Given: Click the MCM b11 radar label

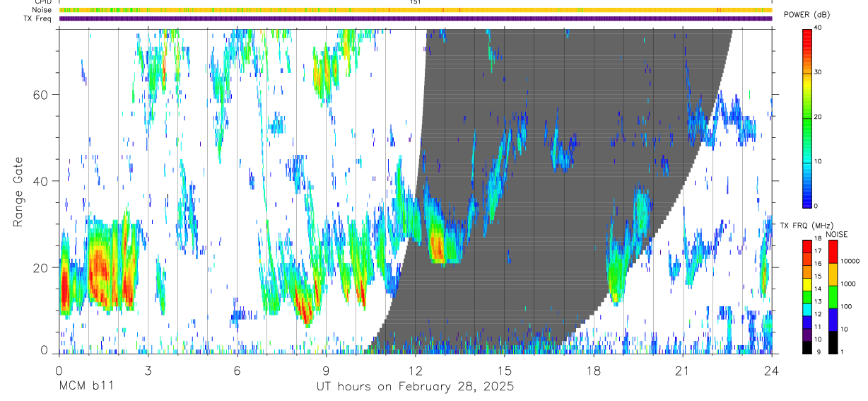Looking at the screenshot, I should pos(87,387).
